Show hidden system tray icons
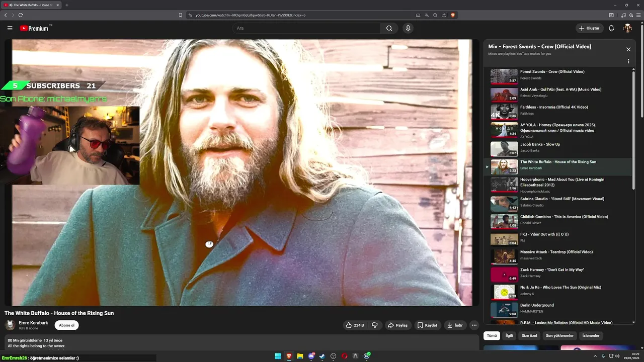The height and width of the screenshot is (362, 644). pyautogui.click(x=595, y=356)
